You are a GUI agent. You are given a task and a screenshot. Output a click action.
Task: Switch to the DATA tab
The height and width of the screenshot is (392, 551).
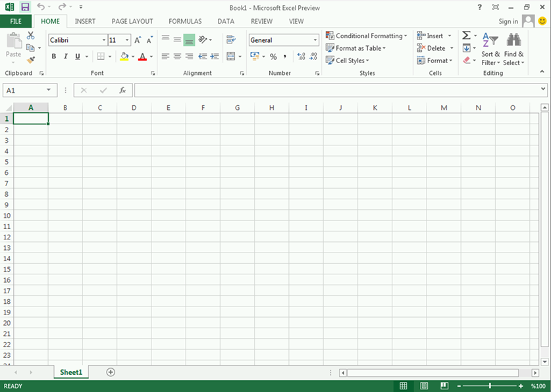coord(226,21)
